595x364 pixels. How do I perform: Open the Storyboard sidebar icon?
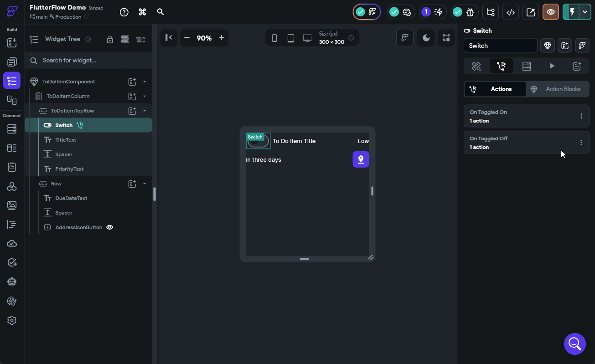(12, 100)
